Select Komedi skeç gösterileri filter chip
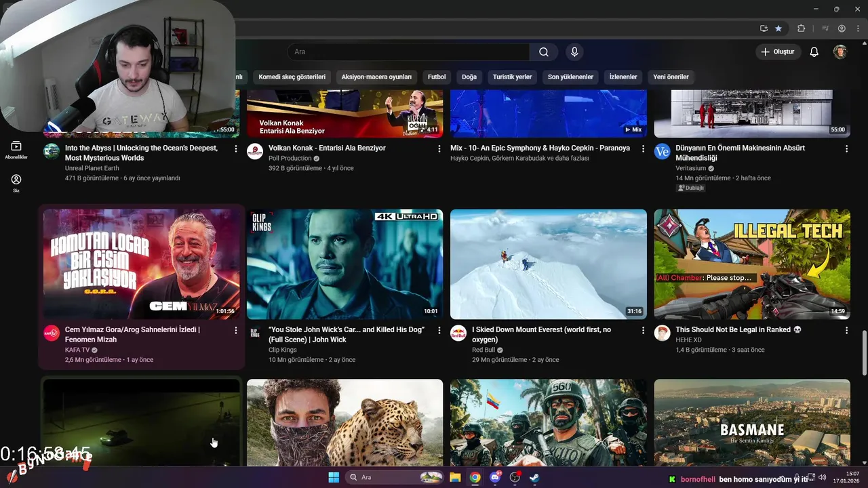Image resolution: width=868 pixels, height=488 pixels. 292,77
